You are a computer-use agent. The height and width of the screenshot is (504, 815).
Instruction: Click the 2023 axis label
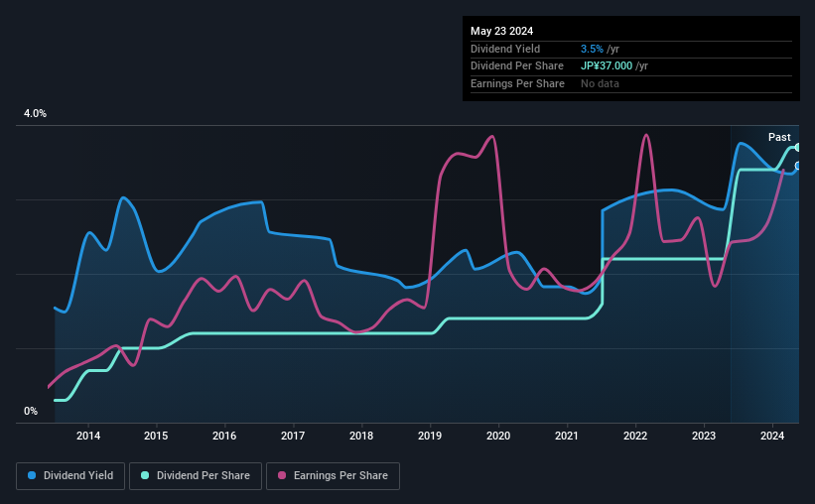tap(704, 436)
